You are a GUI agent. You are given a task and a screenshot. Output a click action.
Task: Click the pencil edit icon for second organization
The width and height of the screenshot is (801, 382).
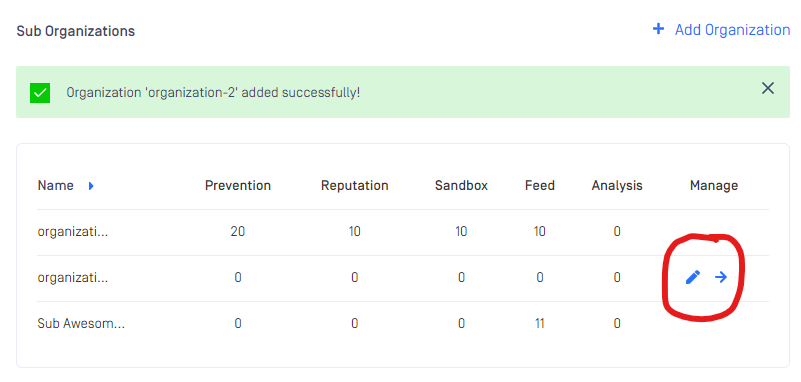(x=692, y=277)
